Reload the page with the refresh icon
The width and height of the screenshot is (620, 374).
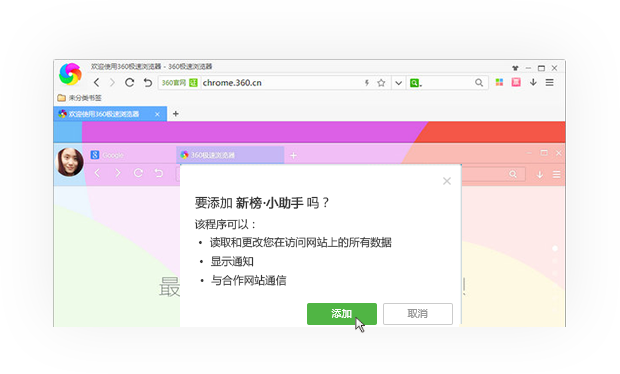pyautogui.click(x=129, y=83)
